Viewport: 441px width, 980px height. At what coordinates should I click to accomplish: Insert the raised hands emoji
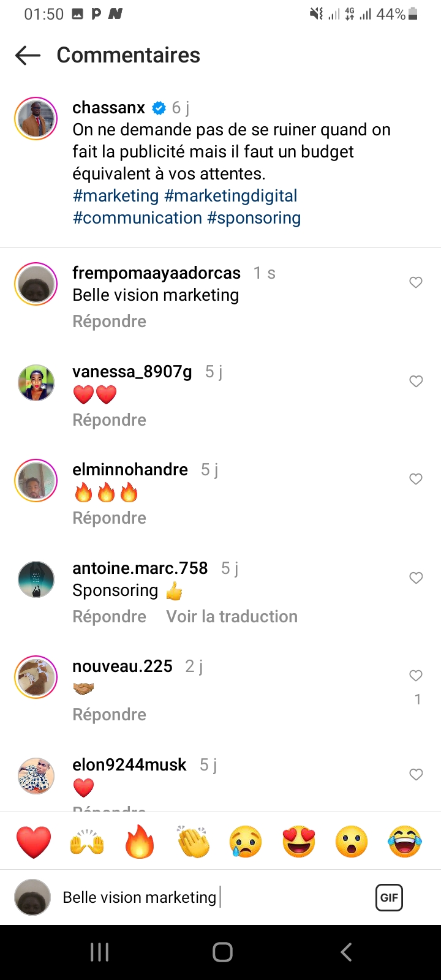pos(87,842)
